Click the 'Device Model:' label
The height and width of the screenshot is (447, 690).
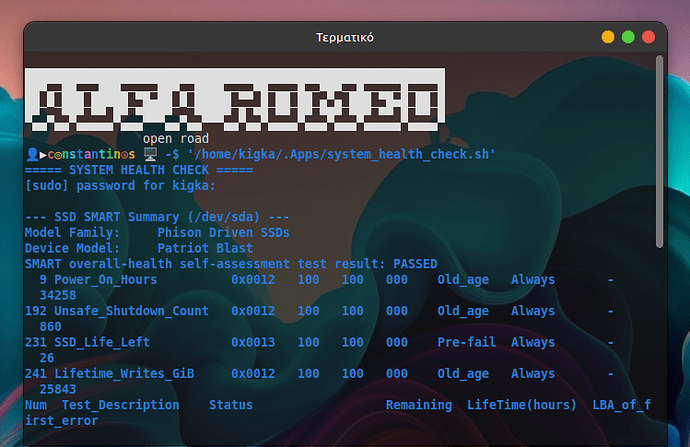click(72, 248)
